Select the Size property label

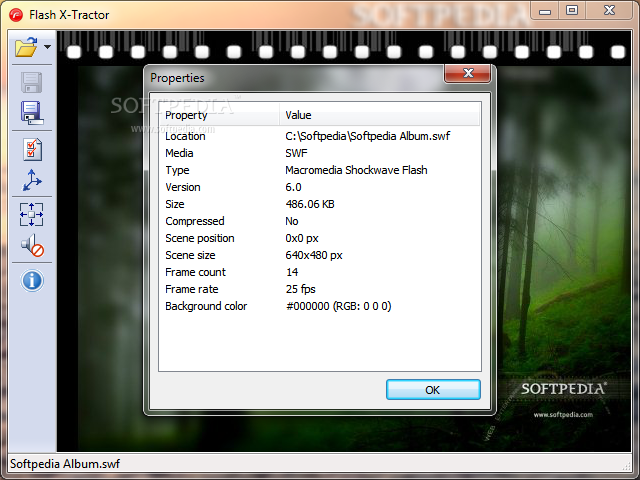[x=175, y=204]
